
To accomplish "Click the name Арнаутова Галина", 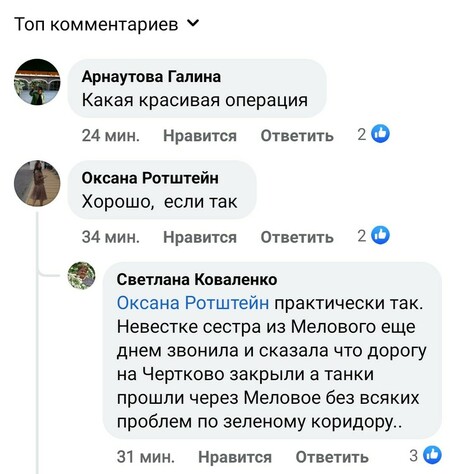I will [151, 77].
